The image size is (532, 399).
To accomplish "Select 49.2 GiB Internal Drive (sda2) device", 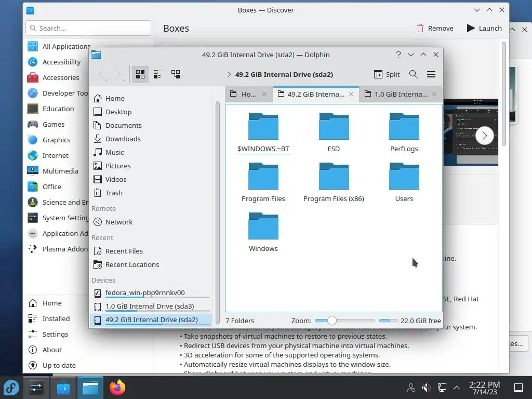I will (x=152, y=320).
